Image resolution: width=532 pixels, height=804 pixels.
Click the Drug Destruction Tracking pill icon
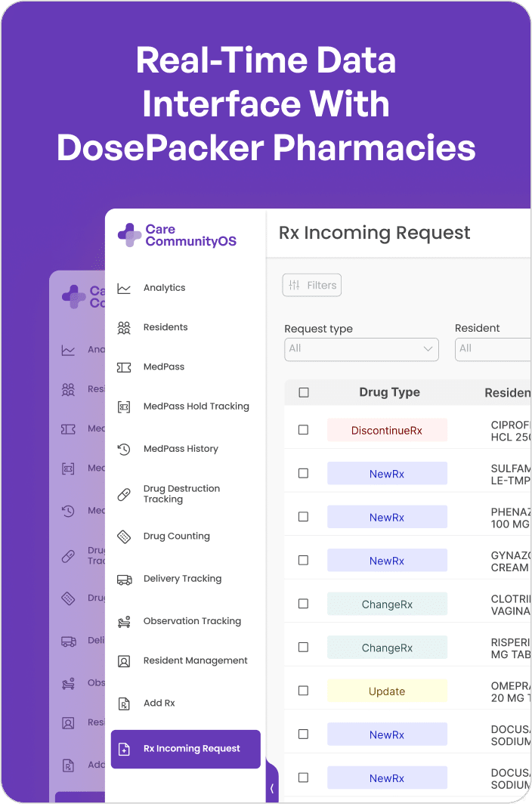click(124, 494)
